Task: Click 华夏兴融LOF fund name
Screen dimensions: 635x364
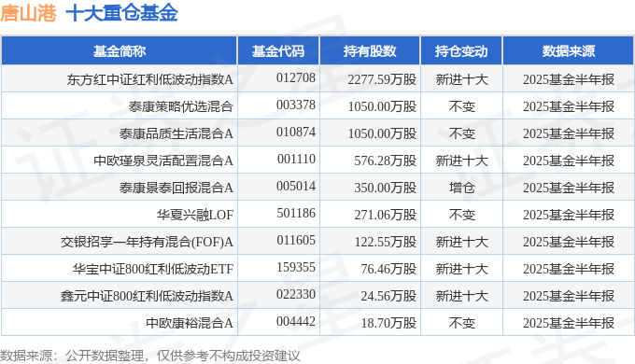Action: (x=195, y=215)
